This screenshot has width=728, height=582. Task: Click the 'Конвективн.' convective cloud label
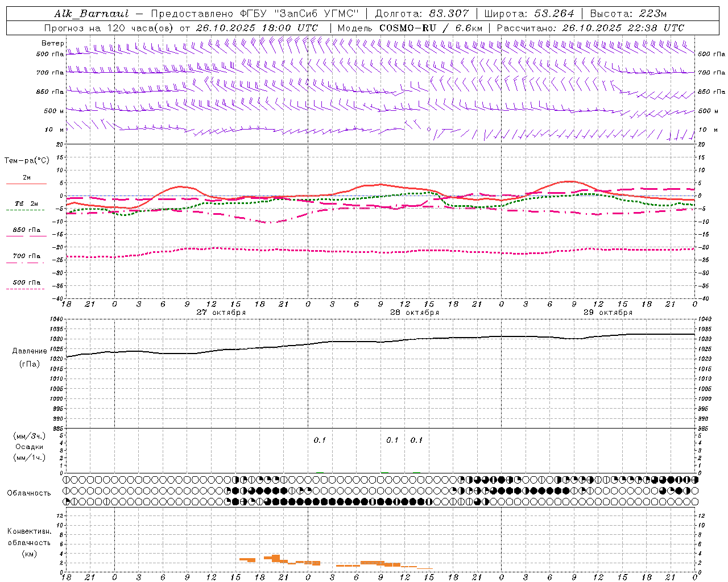click(x=29, y=531)
